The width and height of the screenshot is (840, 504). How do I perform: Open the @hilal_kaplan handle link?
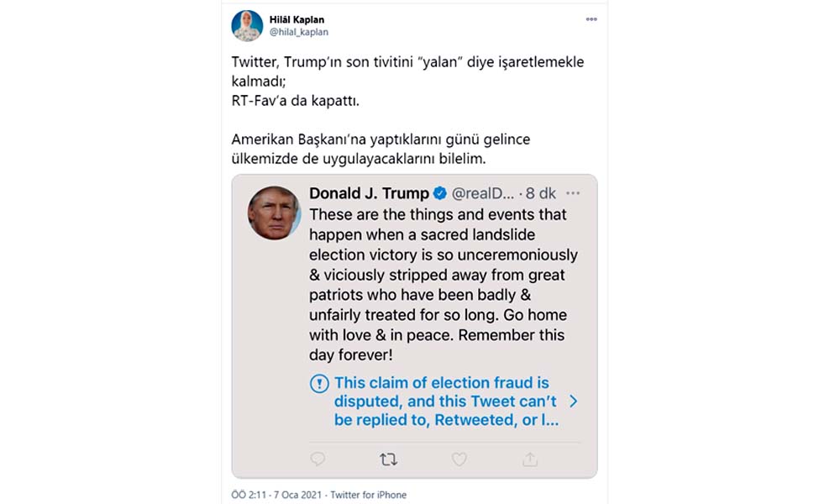point(299,33)
